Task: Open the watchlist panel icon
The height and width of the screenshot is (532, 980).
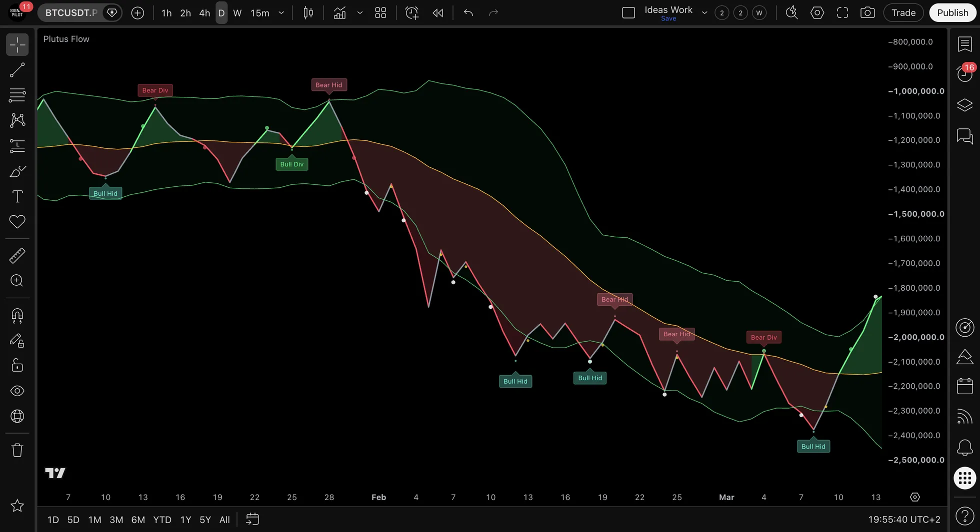Action: pyautogui.click(x=965, y=44)
